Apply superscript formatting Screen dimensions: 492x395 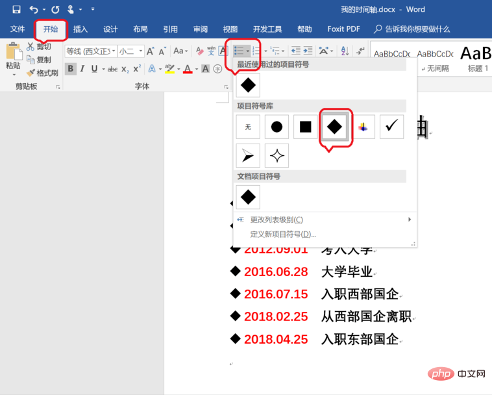[x=137, y=69]
